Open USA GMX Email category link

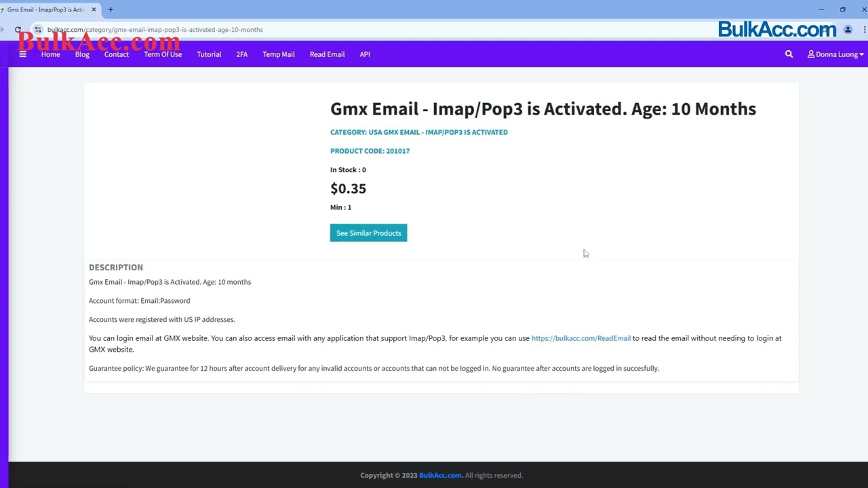pyautogui.click(x=438, y=132)
